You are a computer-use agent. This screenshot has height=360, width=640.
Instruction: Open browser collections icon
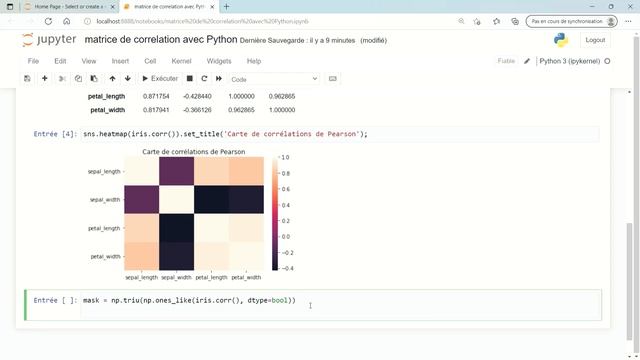coord(515,21)
